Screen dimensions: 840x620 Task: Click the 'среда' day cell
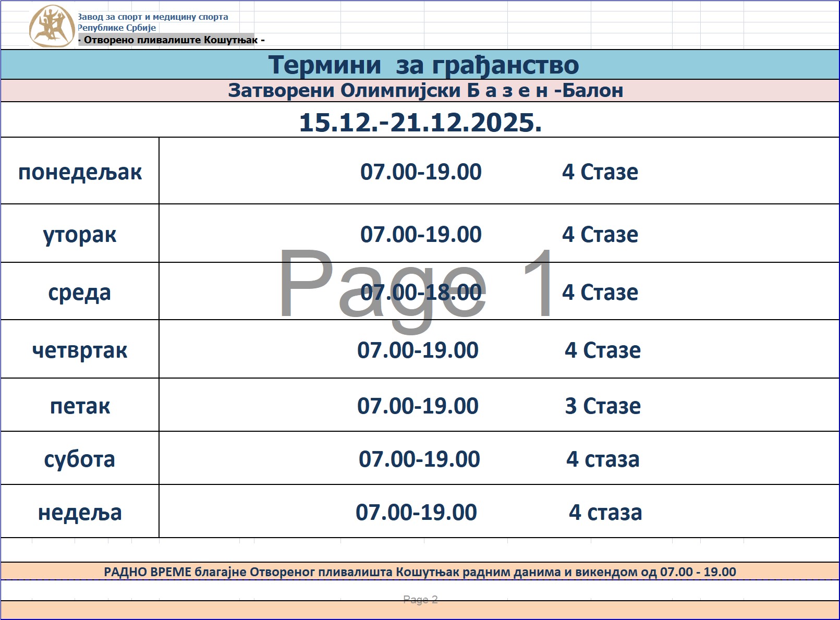pos(80,292)
